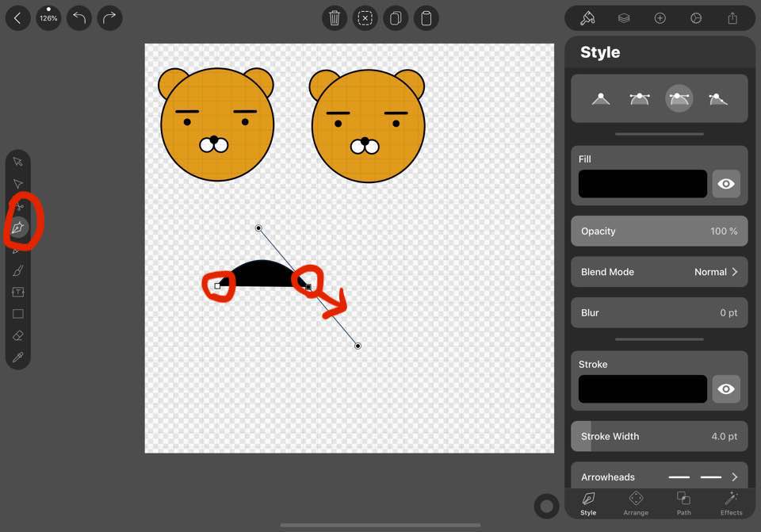Screen dimensions: 761x532
Task: Choose the highlighted asymmetric node type
Action: [x=679, y=98]
